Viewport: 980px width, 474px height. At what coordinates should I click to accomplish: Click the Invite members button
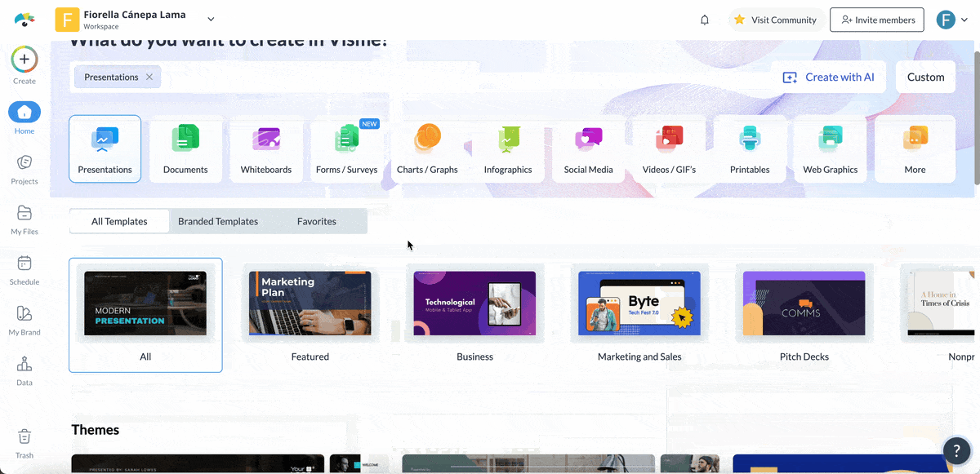(876, 20)
